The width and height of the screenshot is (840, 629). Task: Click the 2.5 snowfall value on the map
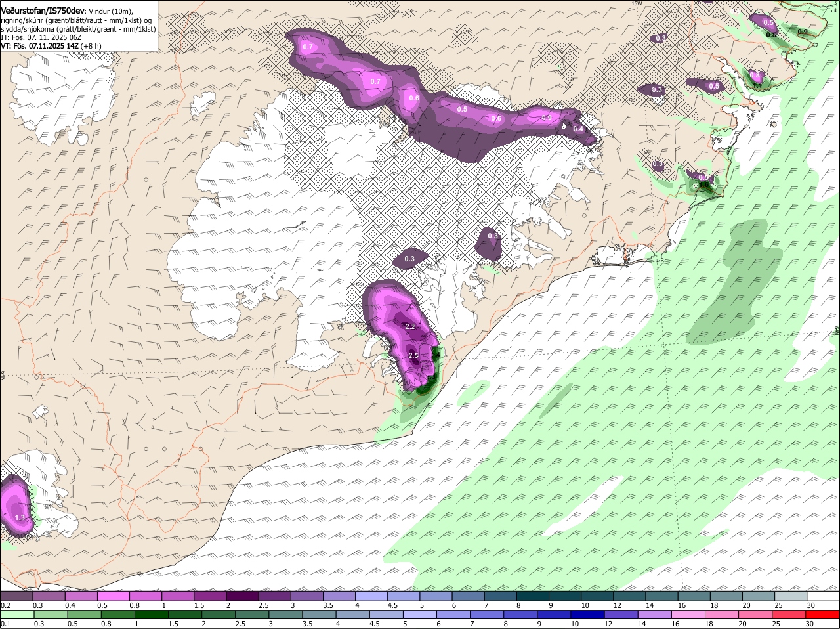pyautogui.click(x=413, y=355)
